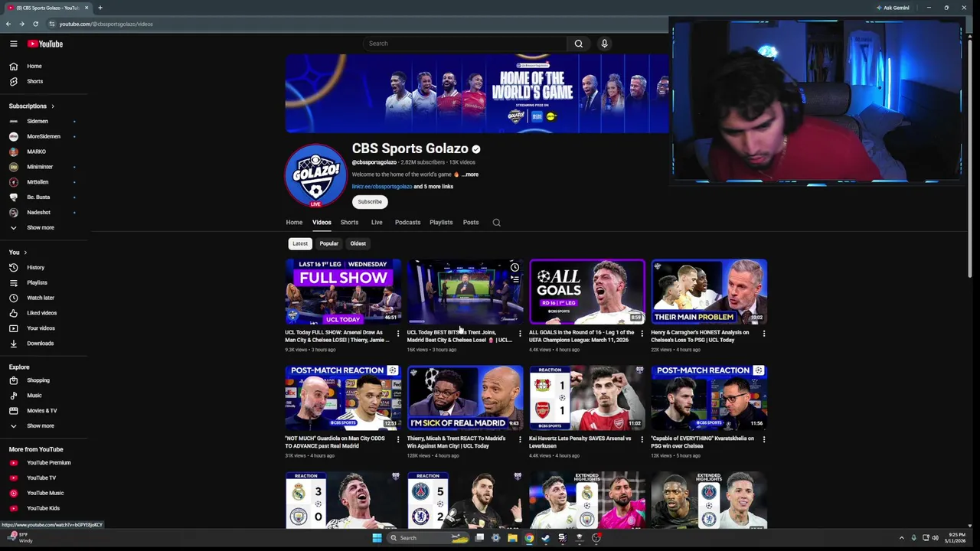Start voice search with microphone icon
Image resolution: width=980 pixels, height=551 pixels.
[x=604, y=44]
